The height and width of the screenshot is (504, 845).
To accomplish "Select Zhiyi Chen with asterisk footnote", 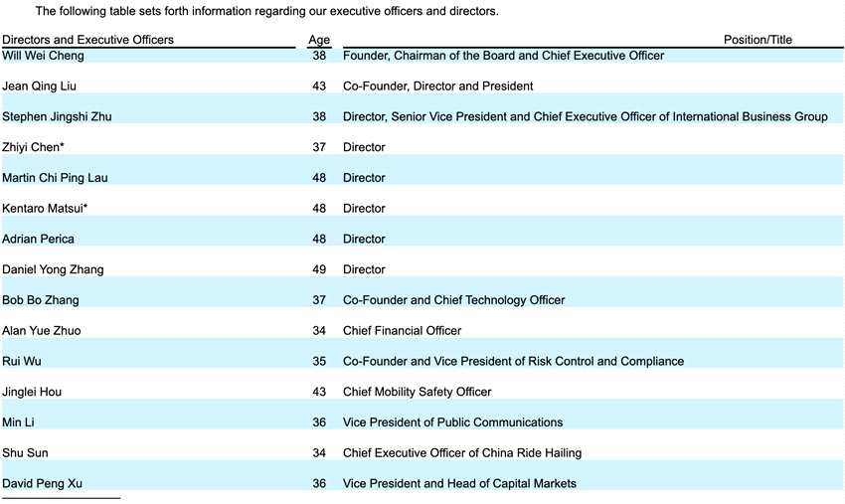I will point(33,147).
